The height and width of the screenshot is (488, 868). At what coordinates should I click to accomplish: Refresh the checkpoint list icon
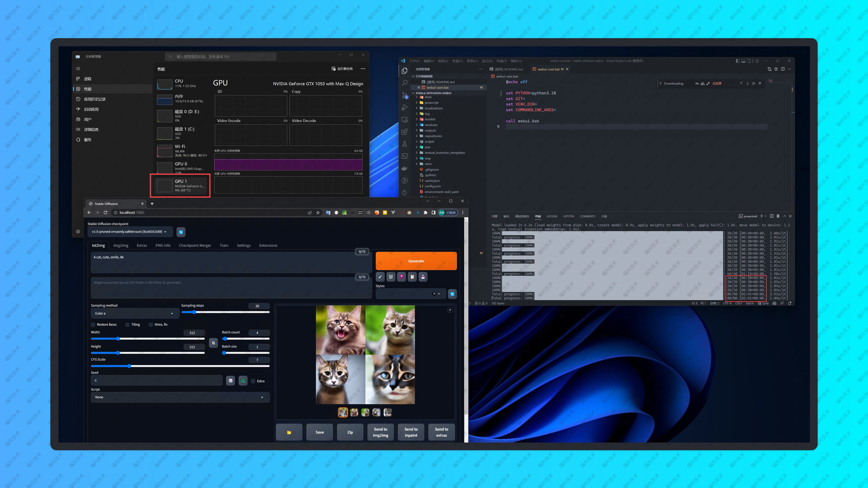click(181, 232)
